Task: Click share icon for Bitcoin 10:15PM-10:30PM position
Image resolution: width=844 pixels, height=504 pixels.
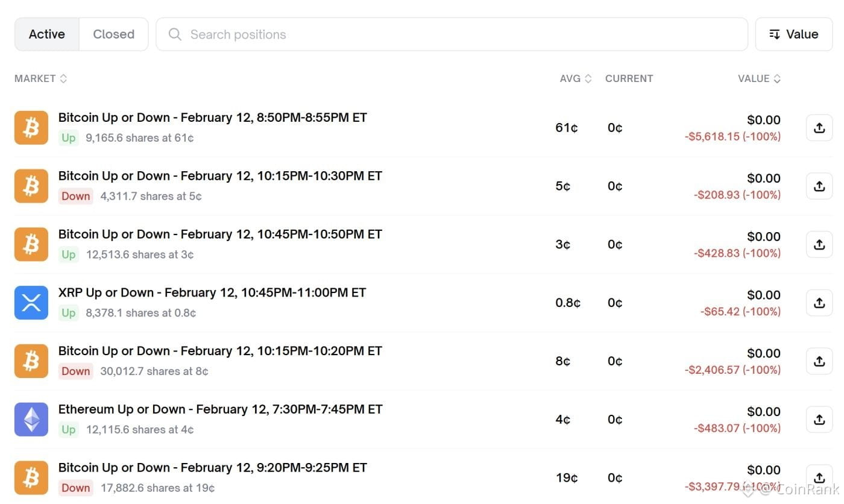Action: [819, 186]
